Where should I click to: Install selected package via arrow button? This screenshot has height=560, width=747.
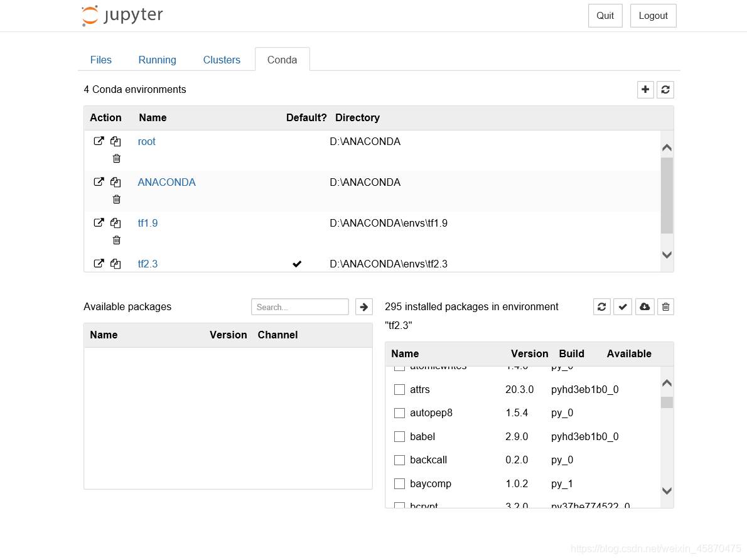point(364,307)
